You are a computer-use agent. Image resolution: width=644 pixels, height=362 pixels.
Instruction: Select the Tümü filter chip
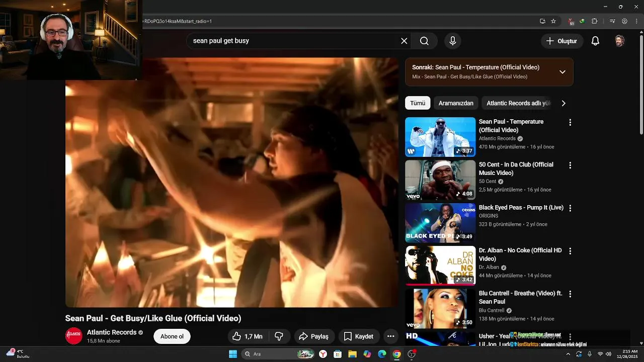(418, 103)
